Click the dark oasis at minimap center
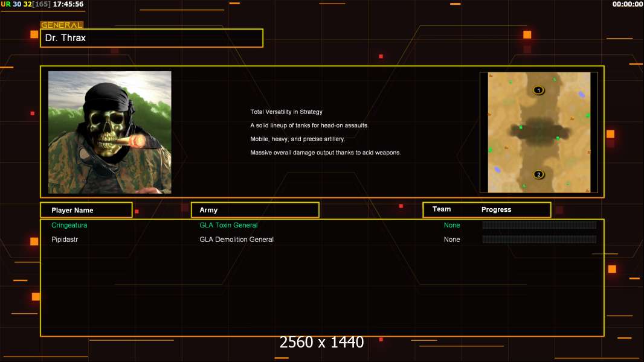 pyautogui.click(x=539, y=131)
